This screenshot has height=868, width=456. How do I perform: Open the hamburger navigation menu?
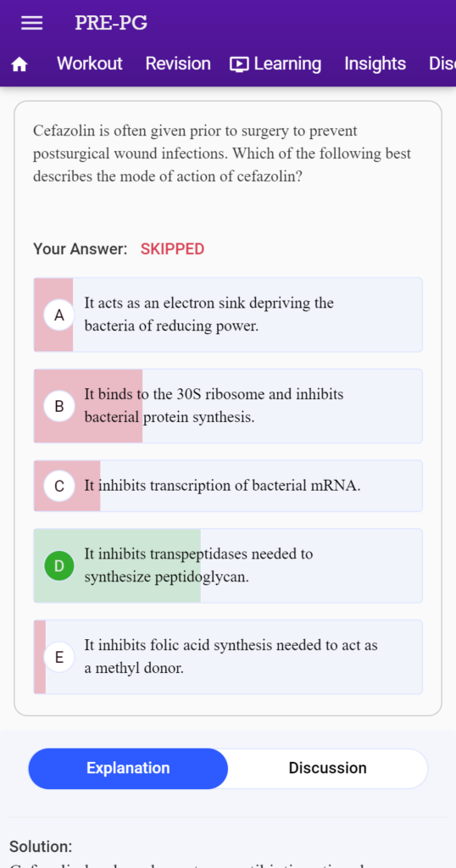pyautogui.click(x=31, y=23)
